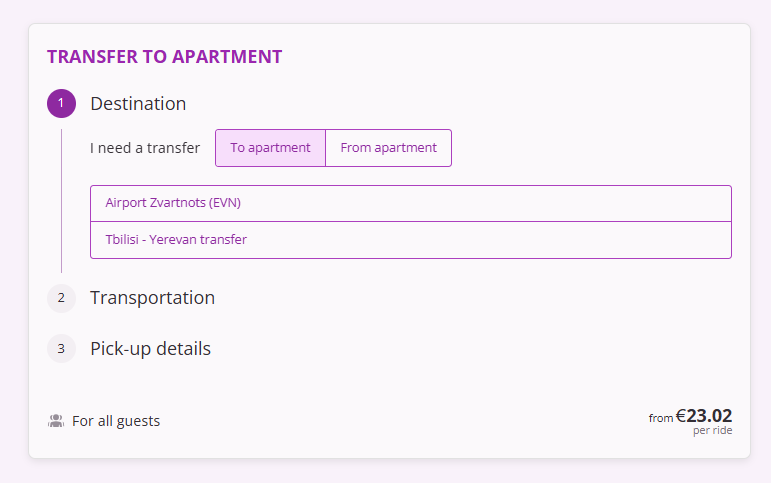Click the vertical step connector line
This screenshot has height=483, width=771.
pyautogui.click(x=61, y=201)
